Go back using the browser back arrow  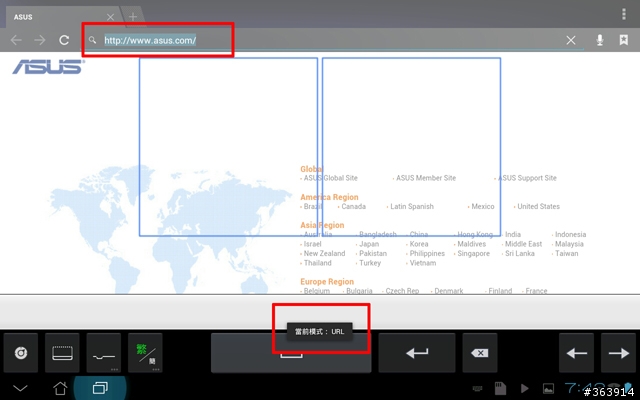[x=16, y=40]
